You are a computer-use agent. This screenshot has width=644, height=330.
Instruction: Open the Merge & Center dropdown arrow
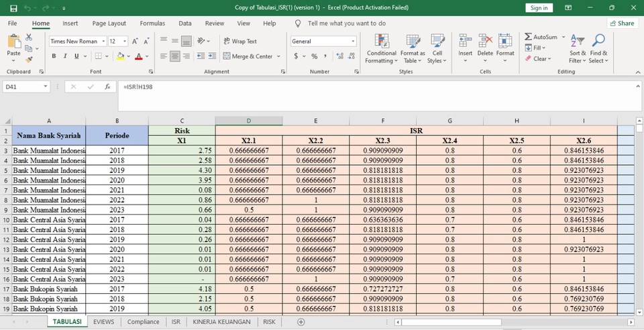[278, 56]
